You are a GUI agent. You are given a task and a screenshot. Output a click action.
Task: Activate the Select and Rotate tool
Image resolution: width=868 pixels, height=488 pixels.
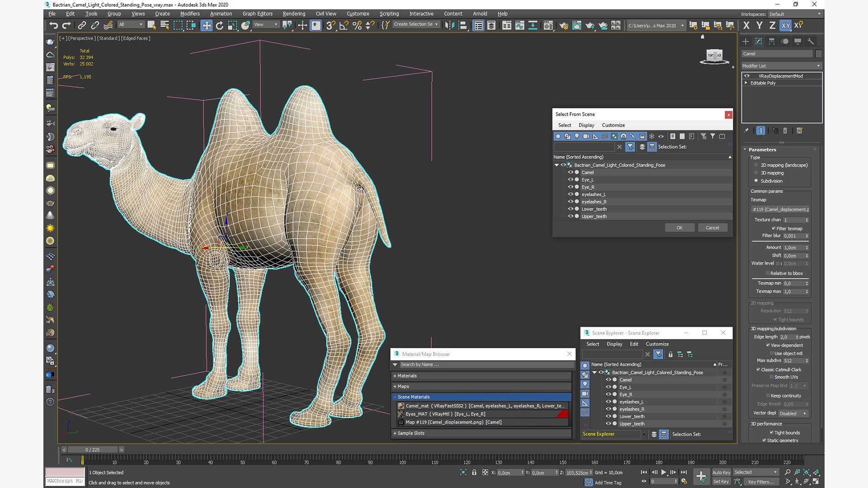pos(219,25)
